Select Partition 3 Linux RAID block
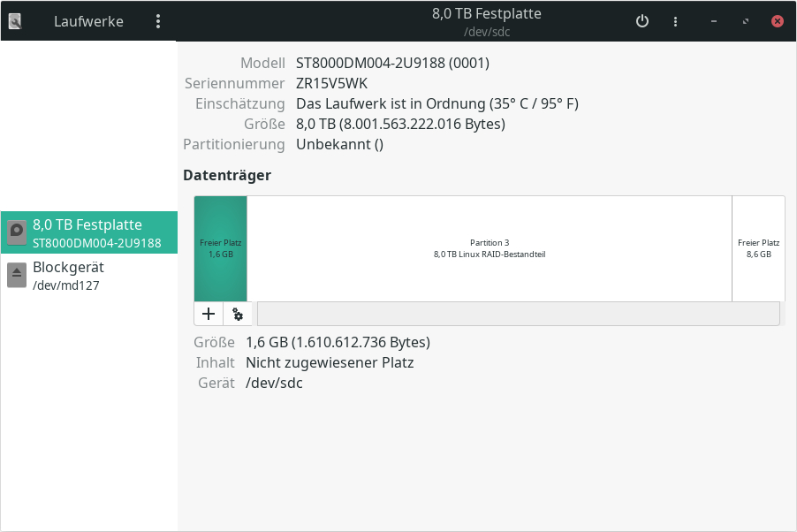 (489, 248)
